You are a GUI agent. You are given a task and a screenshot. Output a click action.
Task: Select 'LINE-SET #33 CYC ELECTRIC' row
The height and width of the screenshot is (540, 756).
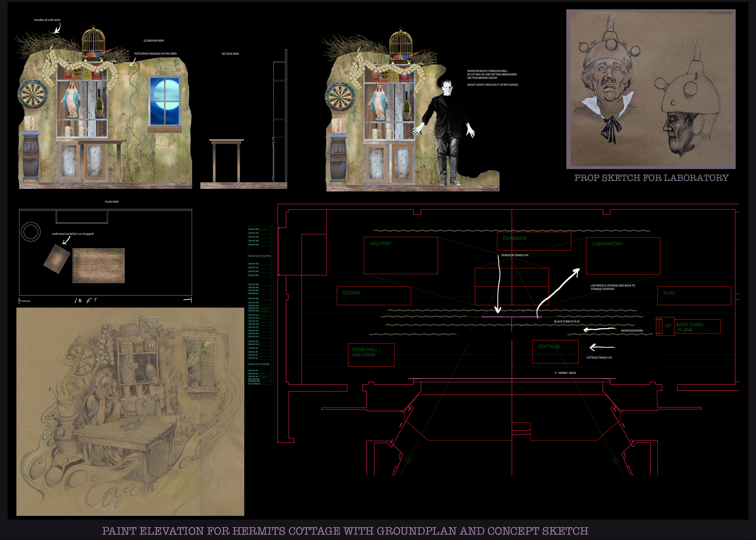[x=260, y=256]
